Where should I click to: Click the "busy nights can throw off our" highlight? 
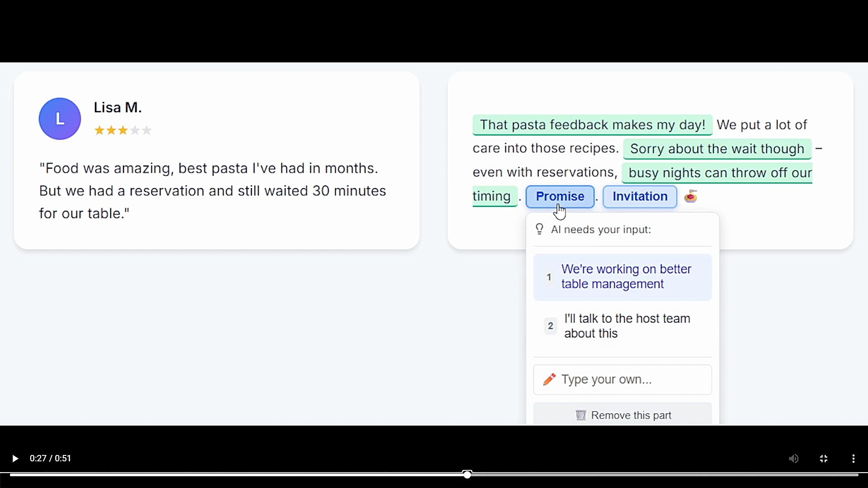[717, 173]
